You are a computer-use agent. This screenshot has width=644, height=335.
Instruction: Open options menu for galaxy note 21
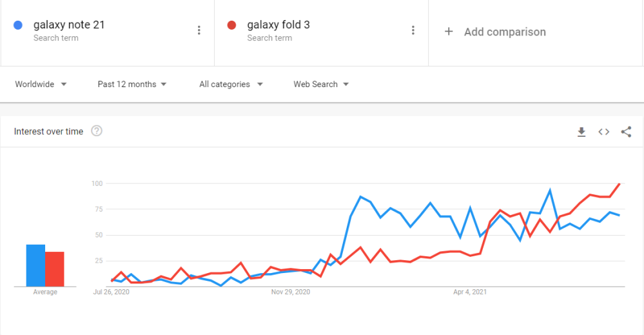pos(199,30)
